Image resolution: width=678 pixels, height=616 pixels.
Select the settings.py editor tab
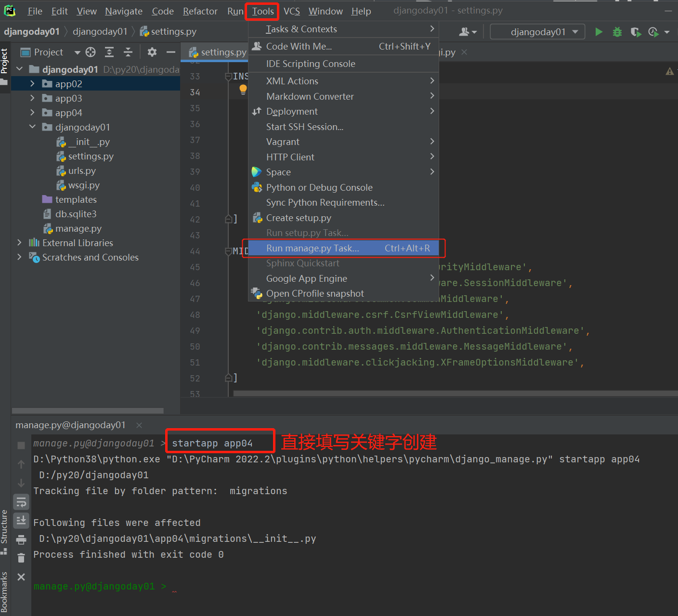click(218, 52)
